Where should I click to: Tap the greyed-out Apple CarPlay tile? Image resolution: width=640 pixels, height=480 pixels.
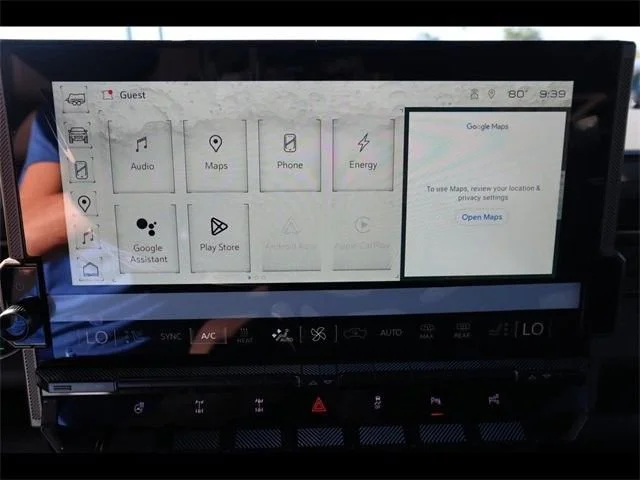[362, 236]
